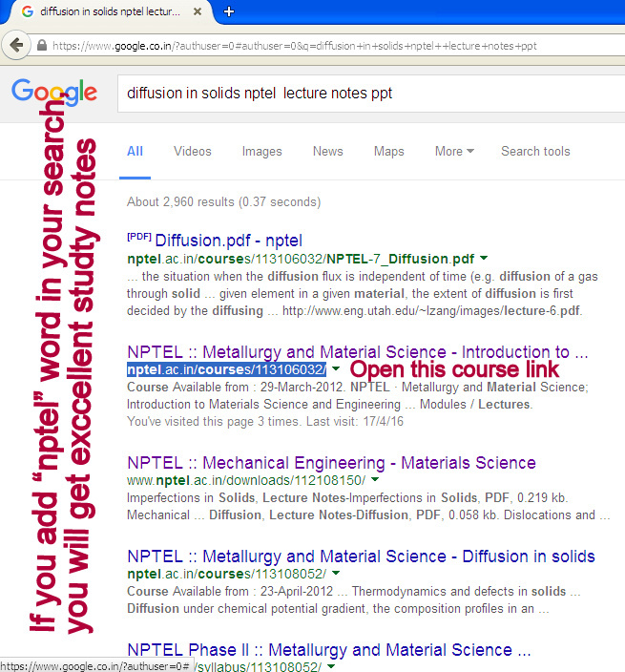The width and height of the screenshot is (625, 672).
Task: Click the highlighted nptel.ac.in/courses/113106032/ URL
Action: 226,369
